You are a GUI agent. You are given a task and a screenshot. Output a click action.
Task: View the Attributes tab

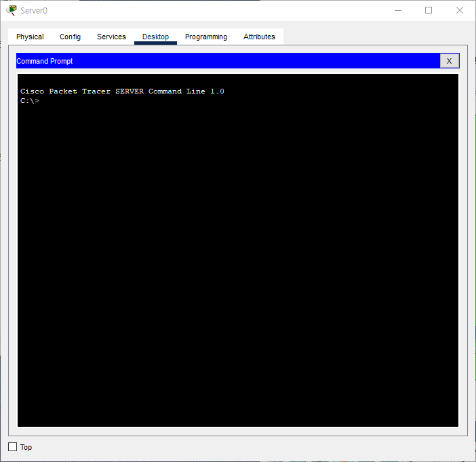[259, 37]
